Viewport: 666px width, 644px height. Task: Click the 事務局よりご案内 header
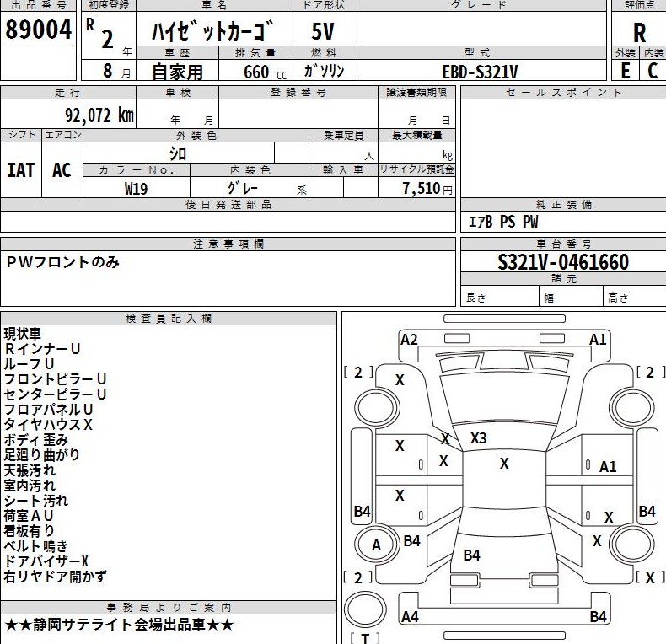(169, 608)
